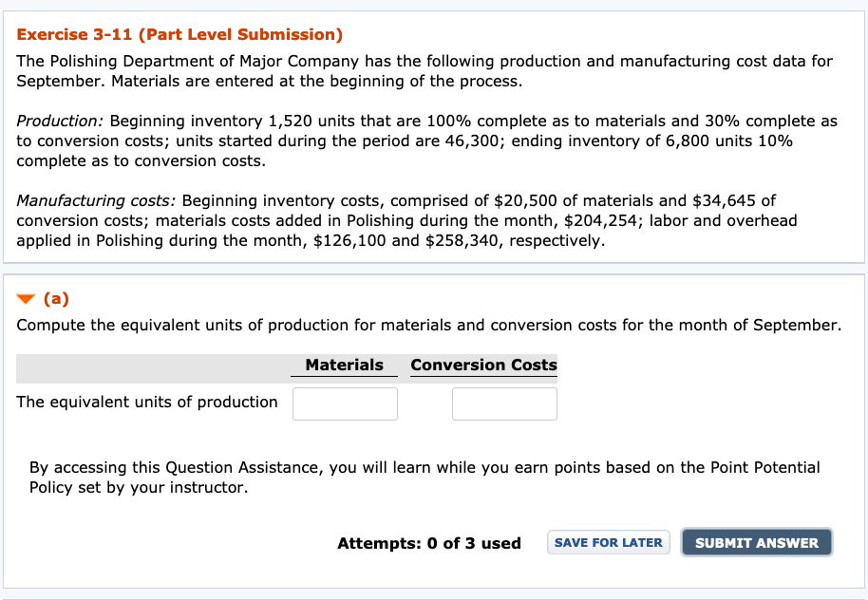Click the Materials equivalent units input box
The image size is (868, 600).
345,403
